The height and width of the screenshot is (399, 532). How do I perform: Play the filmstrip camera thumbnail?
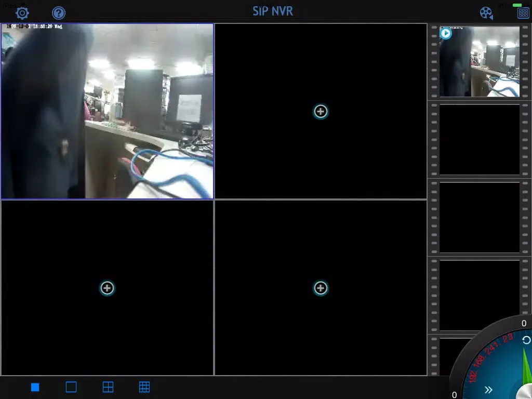coord(446,33)
